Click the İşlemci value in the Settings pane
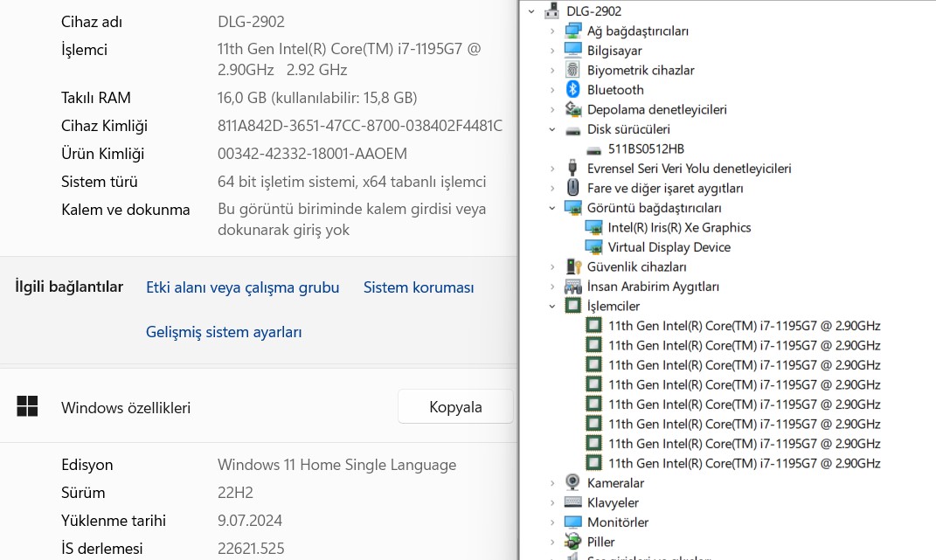The width and height of the screenshot is (936, 560). point(350,59)
